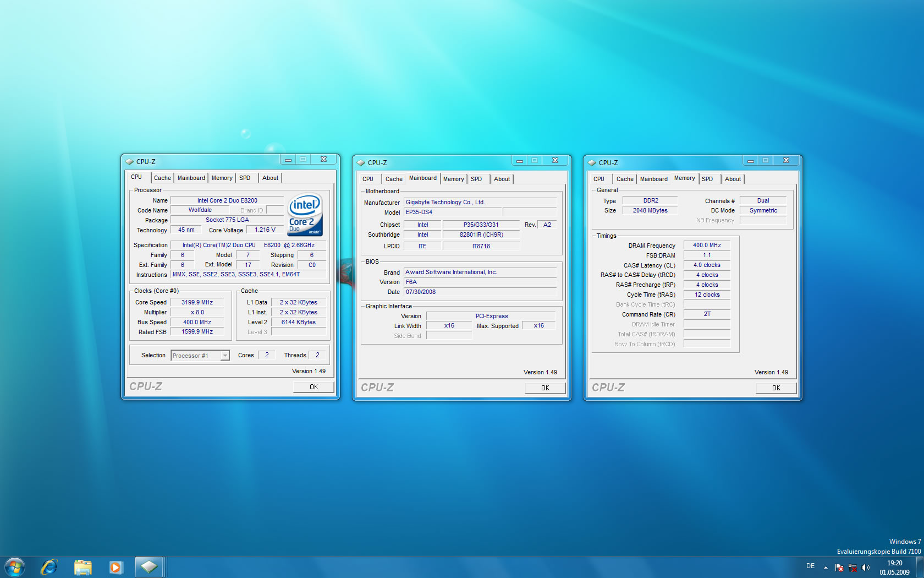Image resolution: width=924 pixels, height=578 pixels.
Task: Click the CAS# latency '4.0 clocks'
Action: (707, 265)
